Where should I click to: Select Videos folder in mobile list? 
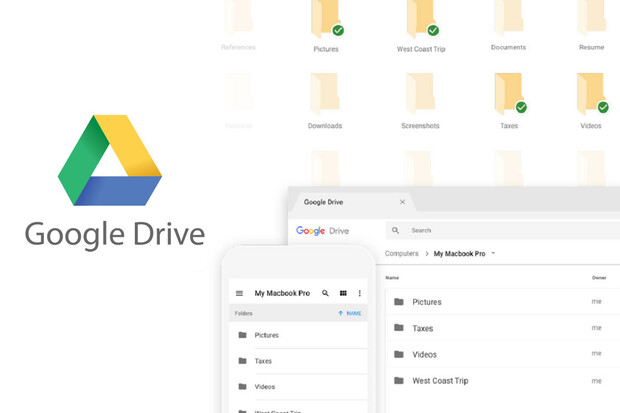266,386
